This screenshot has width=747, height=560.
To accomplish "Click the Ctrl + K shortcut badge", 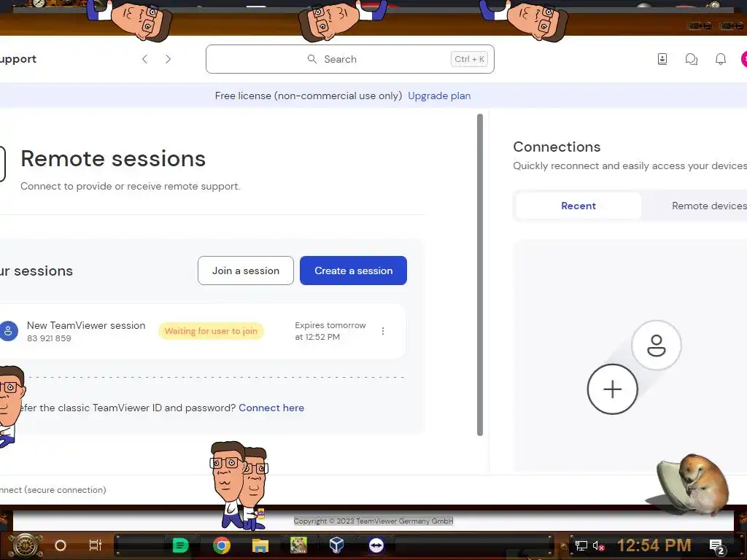I will 469,59.
